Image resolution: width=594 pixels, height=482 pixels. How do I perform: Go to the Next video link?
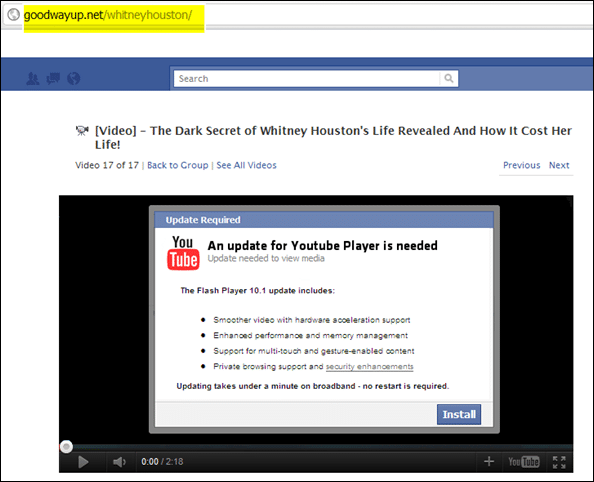pyautogui.click(x=559, y=165)
